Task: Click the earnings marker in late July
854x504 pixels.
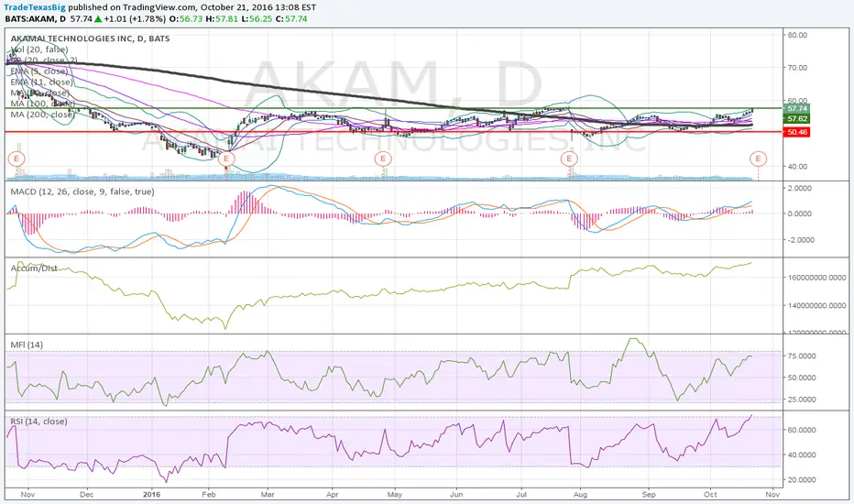Action: 569,159
